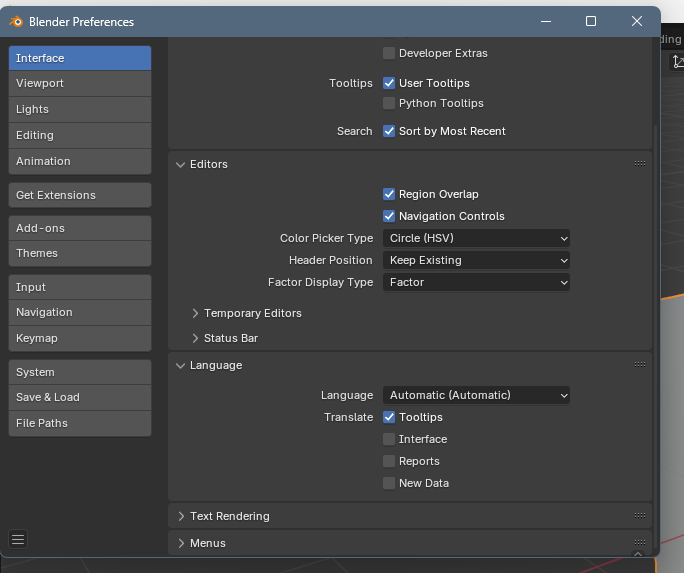Enable Translate Reports checkbox
Viewport: 684px width, 573px height.
click(x=389, y=461)
